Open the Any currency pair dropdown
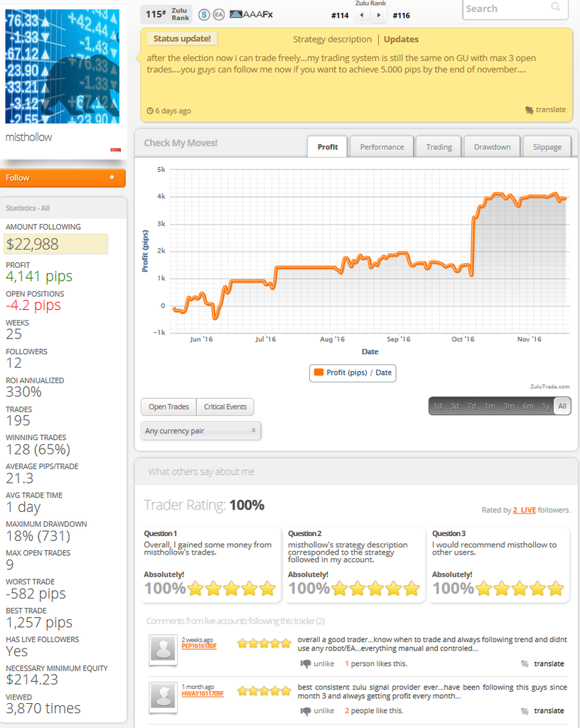580x728 pixels. 200,431
